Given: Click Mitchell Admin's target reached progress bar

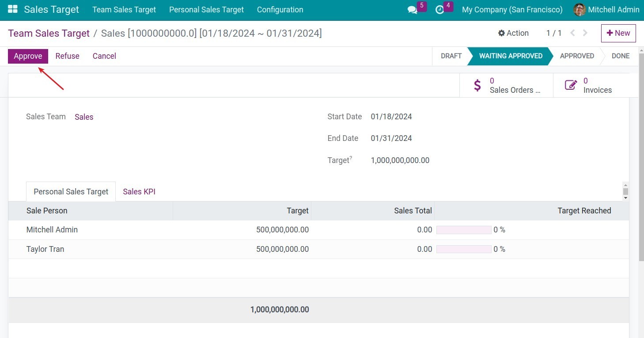Looking at the screenshot, I should pos(464,230).
